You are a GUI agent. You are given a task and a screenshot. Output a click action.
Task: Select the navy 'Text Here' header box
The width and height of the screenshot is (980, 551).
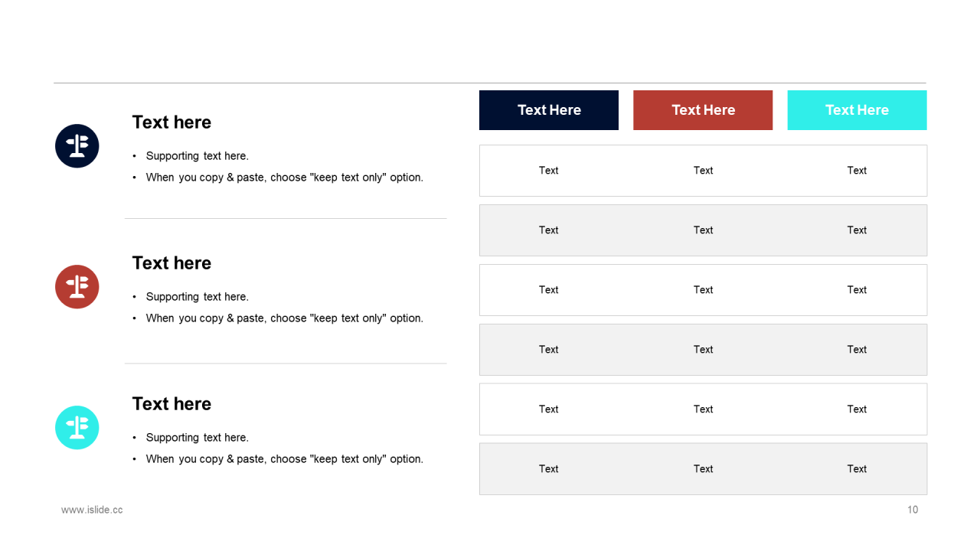pyautogui.click(x=549, y=110)
